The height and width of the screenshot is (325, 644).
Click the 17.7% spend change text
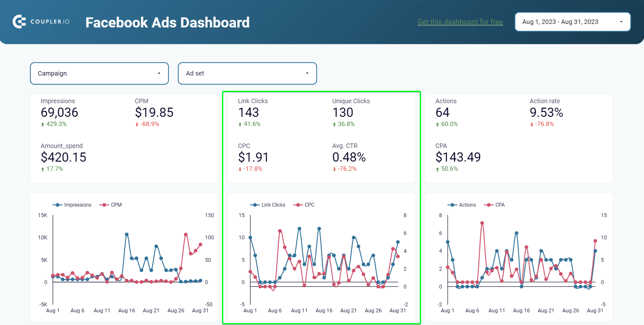[55, 169]
